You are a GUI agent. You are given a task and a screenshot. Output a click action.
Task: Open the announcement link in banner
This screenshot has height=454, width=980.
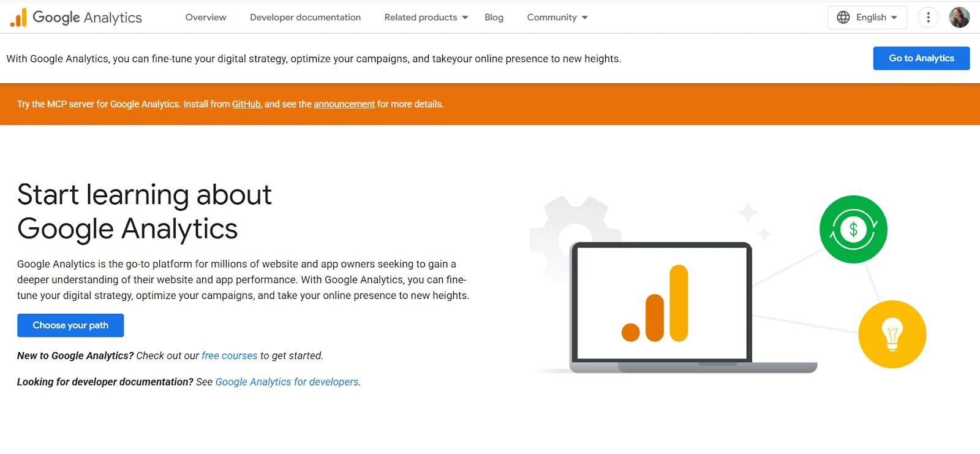(344, 104)
